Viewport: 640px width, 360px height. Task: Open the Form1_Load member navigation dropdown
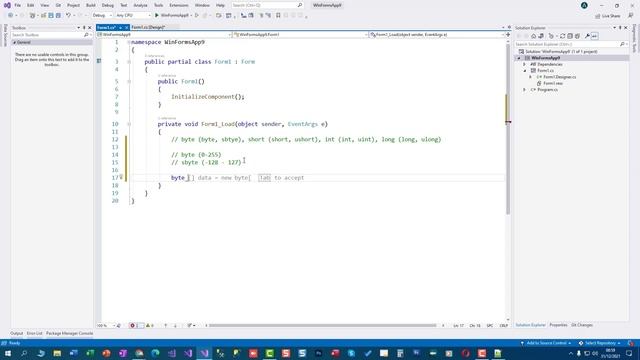436,35
